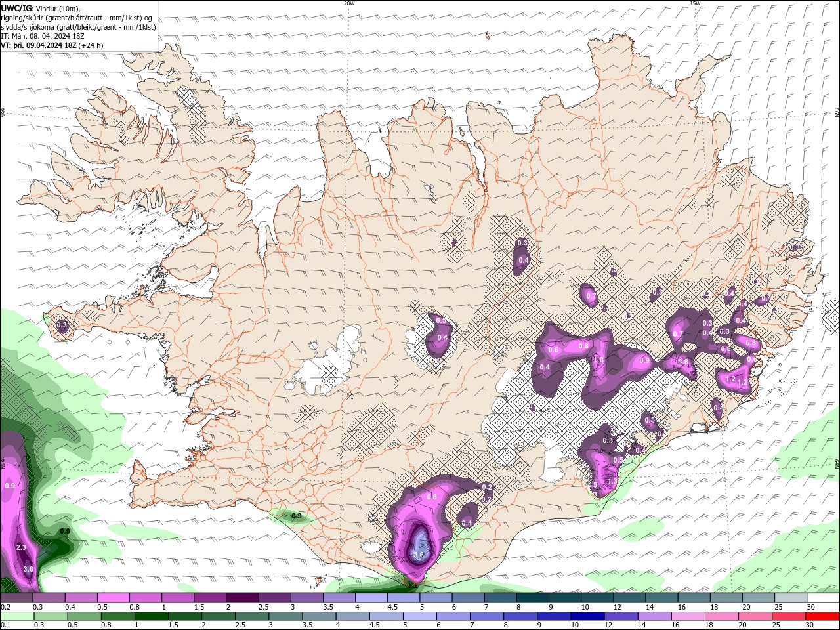Click the 3.6 value in blue core on south glacier
Screen dimensions: 840x630
click(x=420, y=555)
